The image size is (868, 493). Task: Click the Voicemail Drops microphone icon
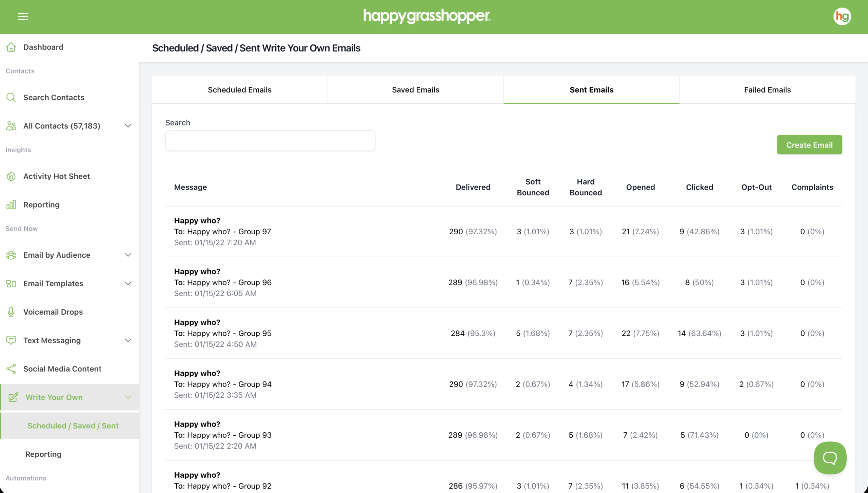pos(11,312)
